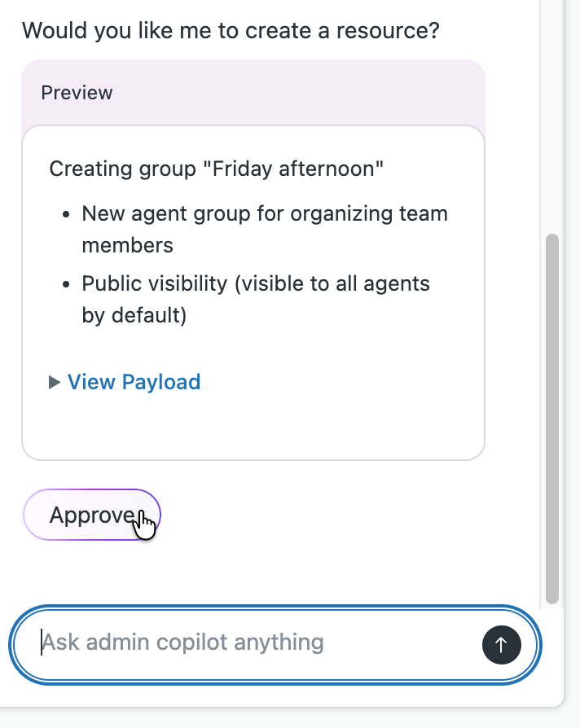Open the View Payload link text
Image resolution: width=580 pixels, height=728 pixels.
click(134, 382)
